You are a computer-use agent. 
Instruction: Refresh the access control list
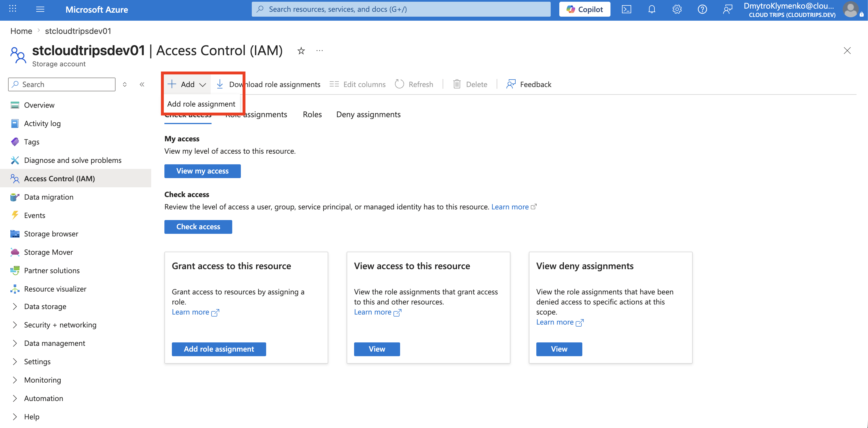pos(414,84)
